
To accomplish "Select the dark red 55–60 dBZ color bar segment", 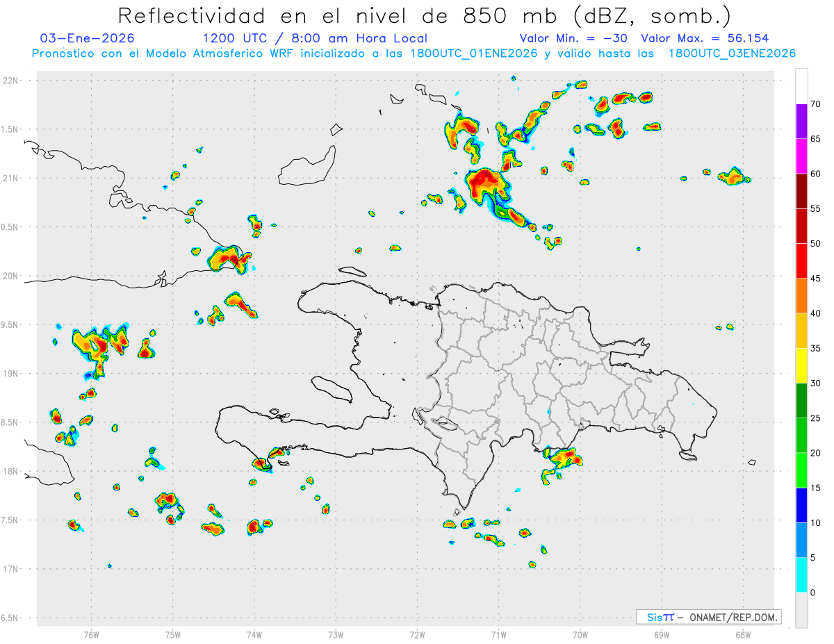I will 801,191.
